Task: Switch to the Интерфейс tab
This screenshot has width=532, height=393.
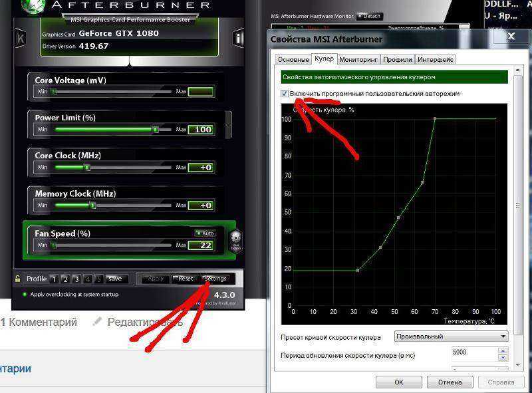Action: pyautogui.click(x=436, y=59)
